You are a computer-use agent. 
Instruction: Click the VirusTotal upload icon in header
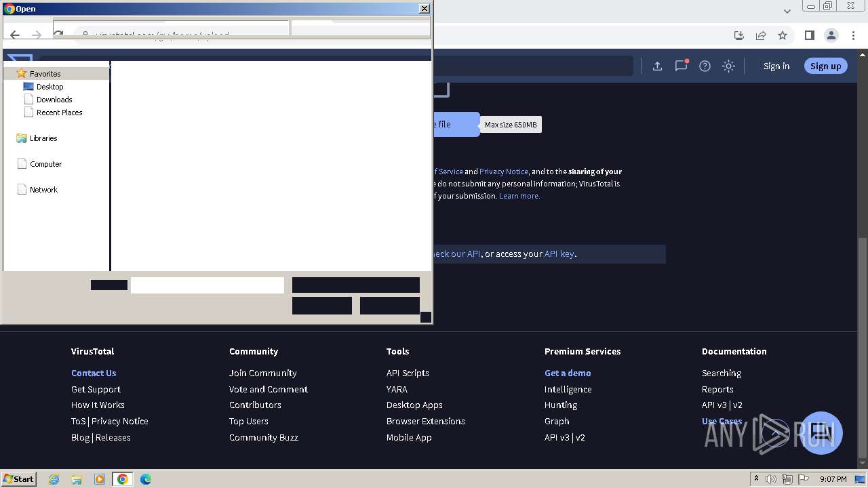click(x=657, y=66)
